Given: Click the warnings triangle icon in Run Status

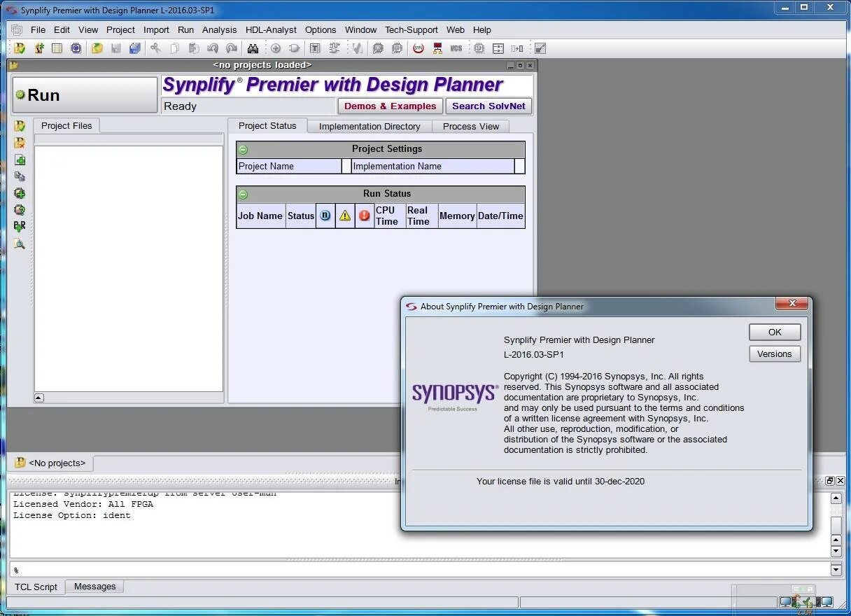Looking at the screenshot, I should [345, 216].
